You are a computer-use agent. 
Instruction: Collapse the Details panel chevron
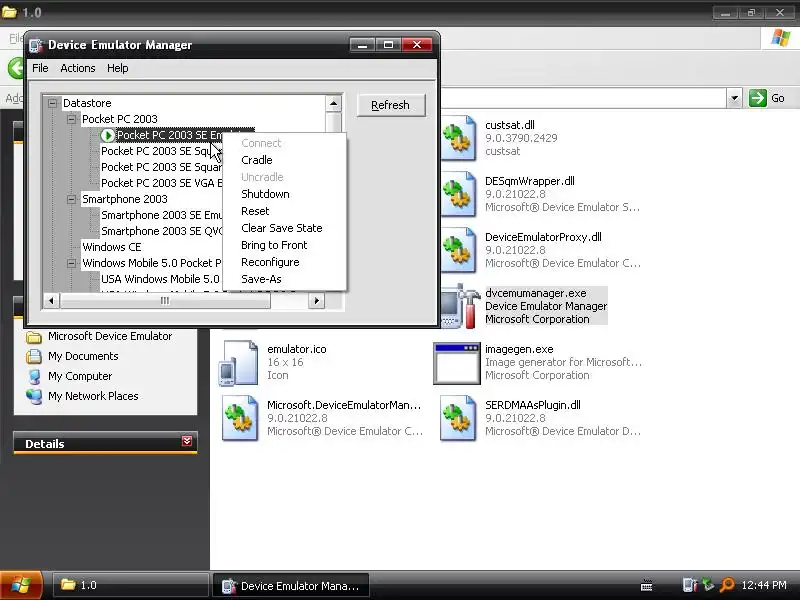pos(187,441)
